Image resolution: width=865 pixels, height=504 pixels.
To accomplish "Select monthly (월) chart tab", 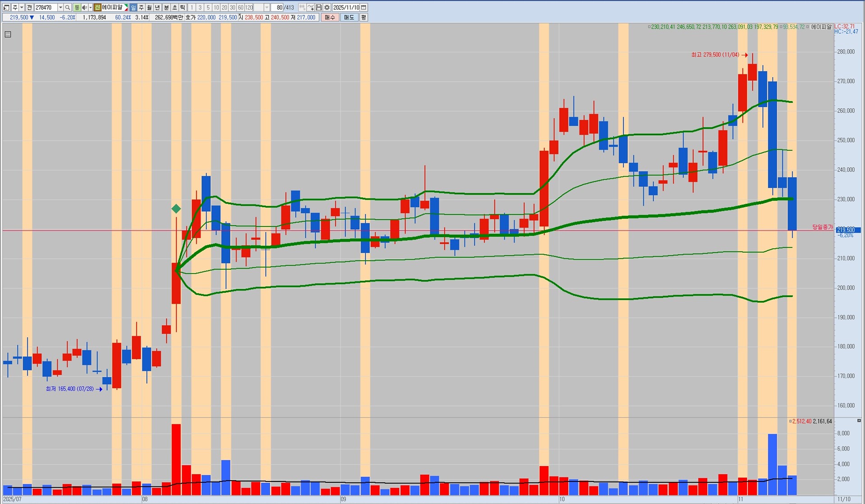I will coord(149,8).
